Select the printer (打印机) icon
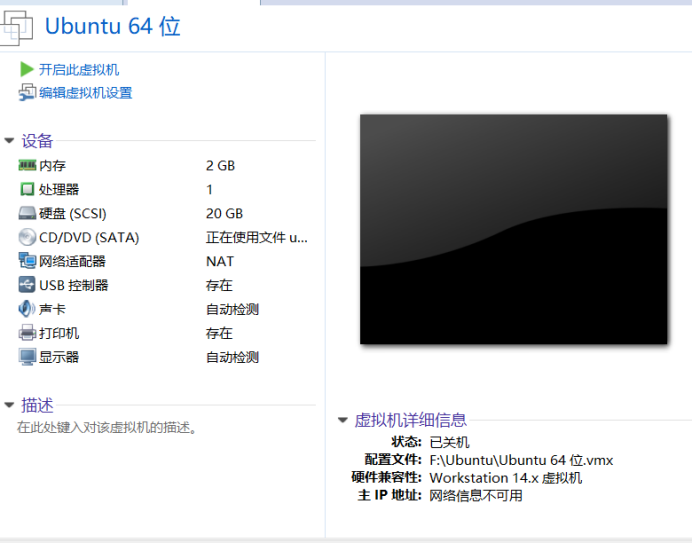This screenshot has width=692, height=543. [x=27, y=332]
